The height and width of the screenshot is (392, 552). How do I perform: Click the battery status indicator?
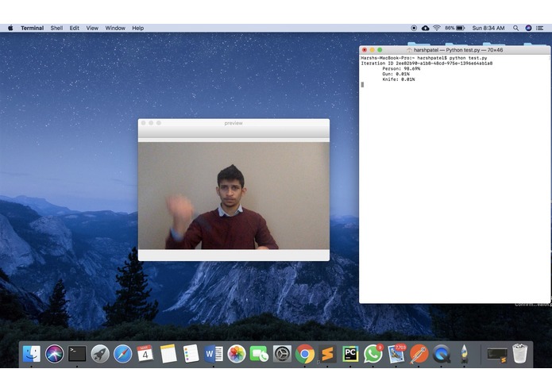[x=455, y=28]
